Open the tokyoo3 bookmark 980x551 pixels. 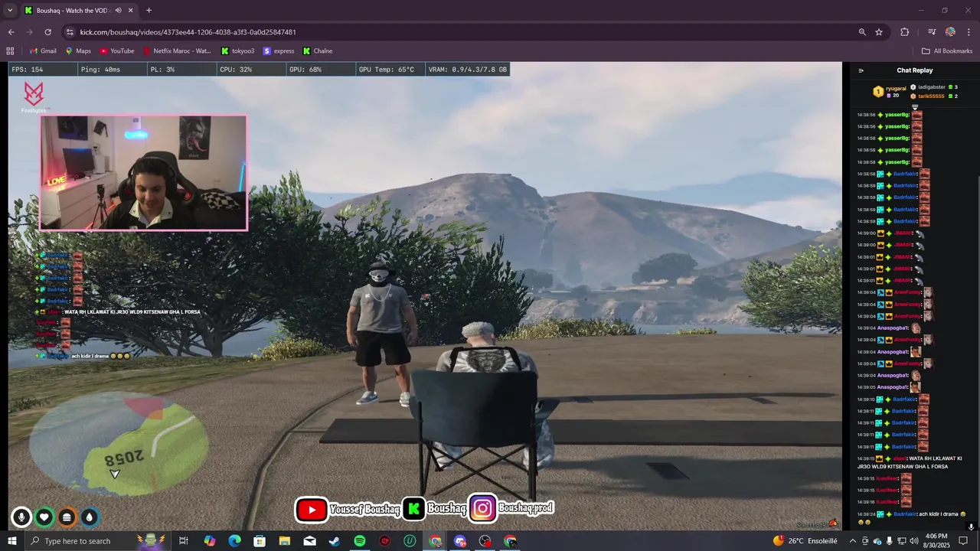tap(237, 51)
